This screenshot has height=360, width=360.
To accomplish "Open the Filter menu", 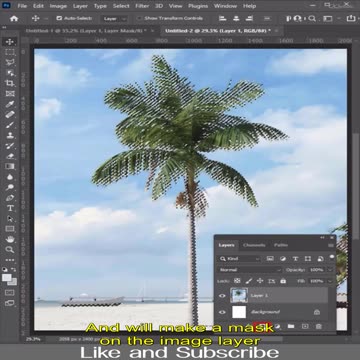I will (x=142, y=6).
